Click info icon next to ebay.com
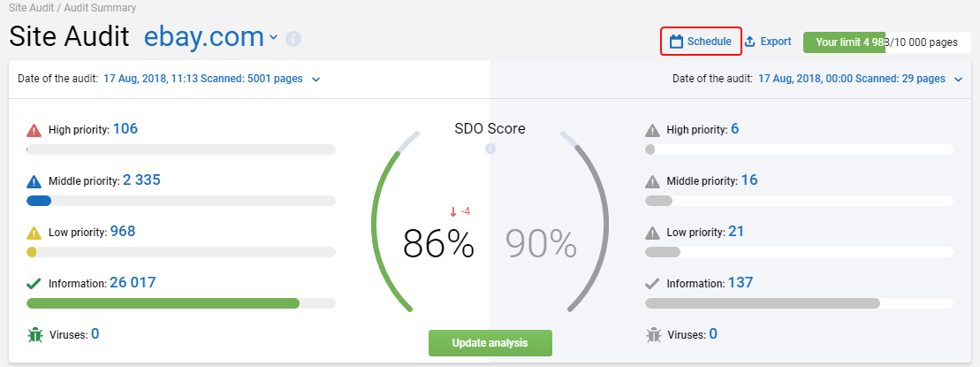980x367 pixels. tap(293, 39)
